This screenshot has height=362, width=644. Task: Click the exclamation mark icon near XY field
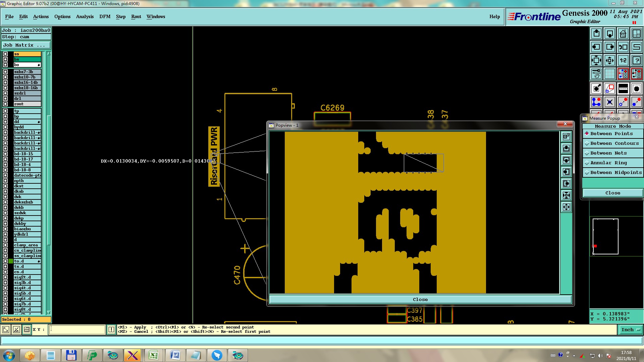point(111,329)
